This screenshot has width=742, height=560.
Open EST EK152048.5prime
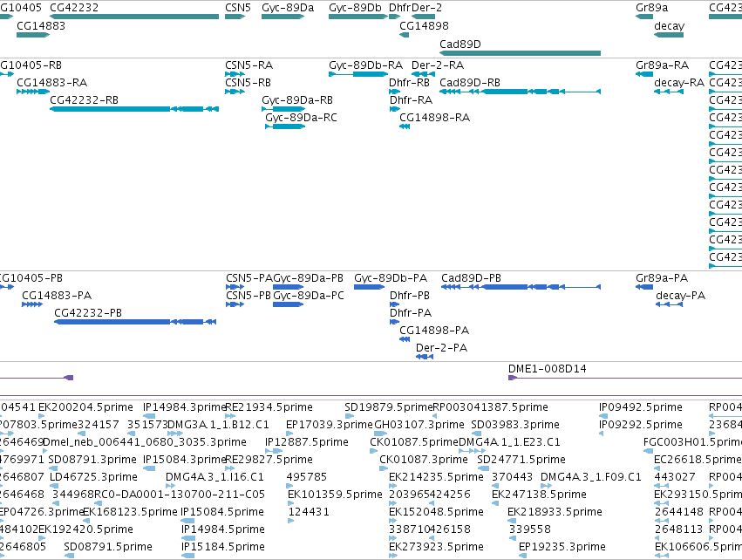point(436,513)
